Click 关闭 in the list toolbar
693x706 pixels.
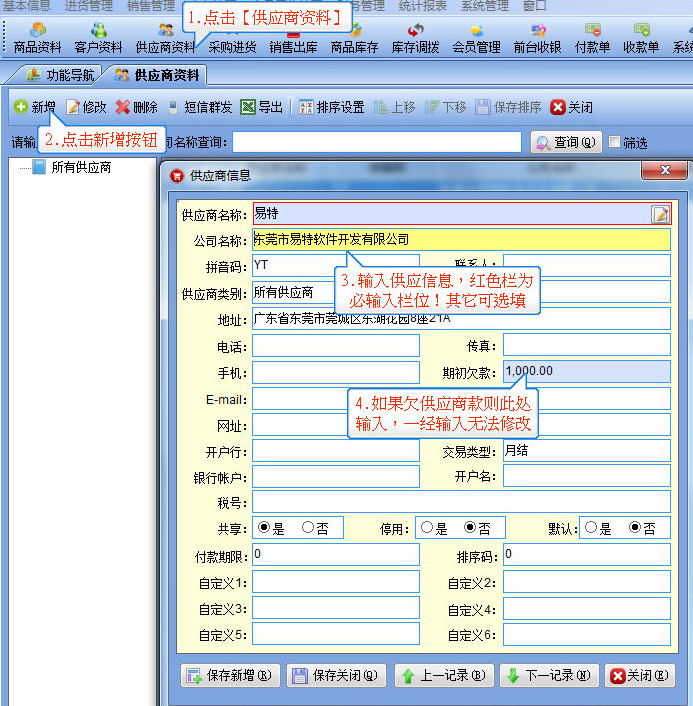click(x=571, y=107)
